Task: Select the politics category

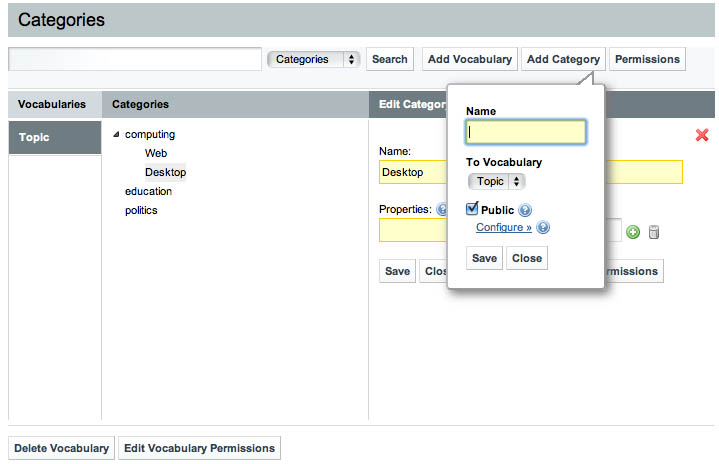Action: (141, 210)
